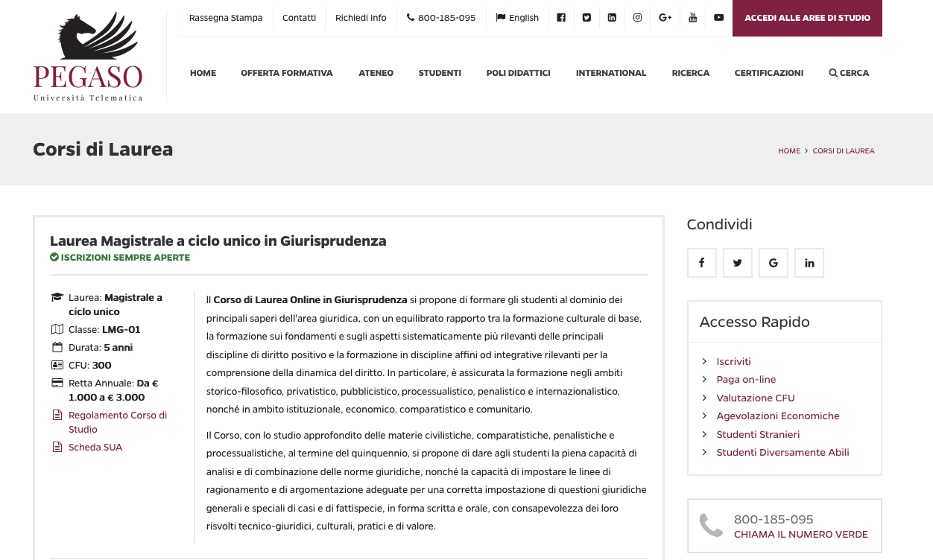Open International menu item

click(611, 73)
